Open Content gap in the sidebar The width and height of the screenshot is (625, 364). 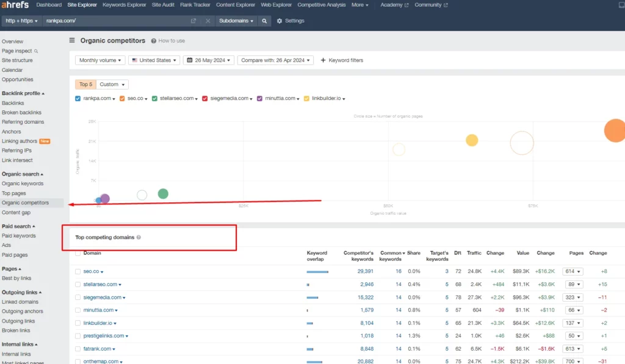pyautogui.click(x=16, y=213)
